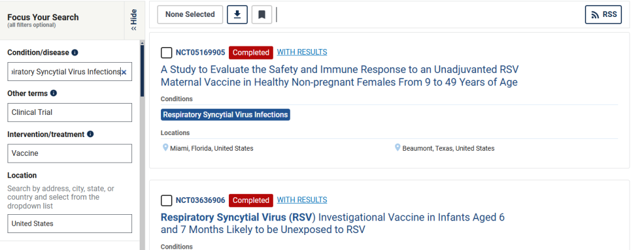
Task: Click the download results icon
Action: 237,15
